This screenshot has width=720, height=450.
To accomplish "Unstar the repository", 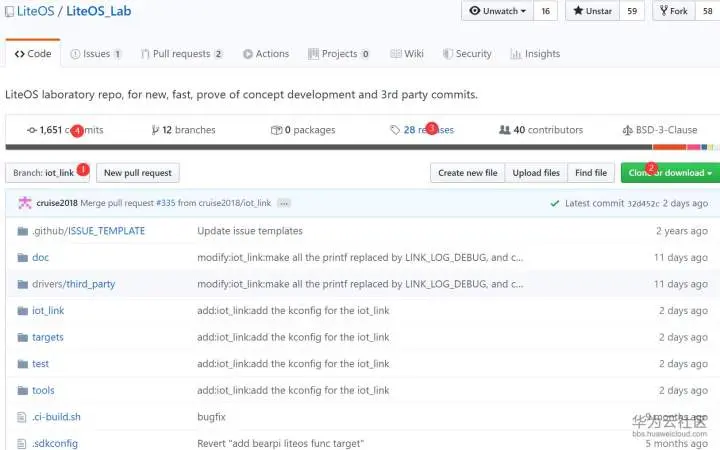I will (x=592, y=11).
